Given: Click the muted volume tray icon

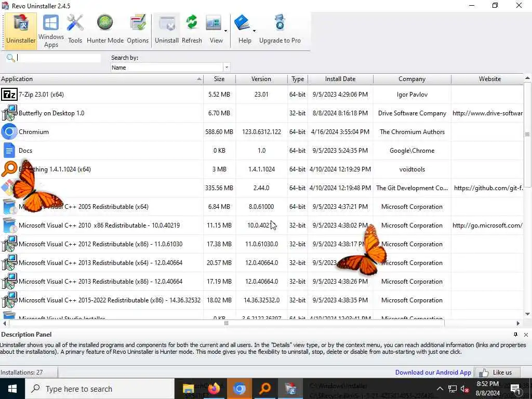Looking at the screenshot, I should click(x=464, y=389).
